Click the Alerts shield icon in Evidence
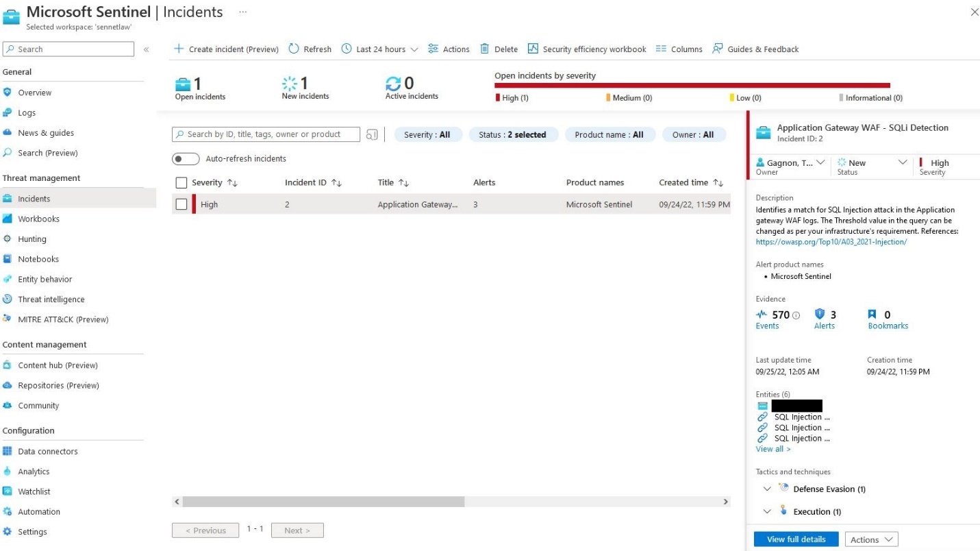 [820, 315]
